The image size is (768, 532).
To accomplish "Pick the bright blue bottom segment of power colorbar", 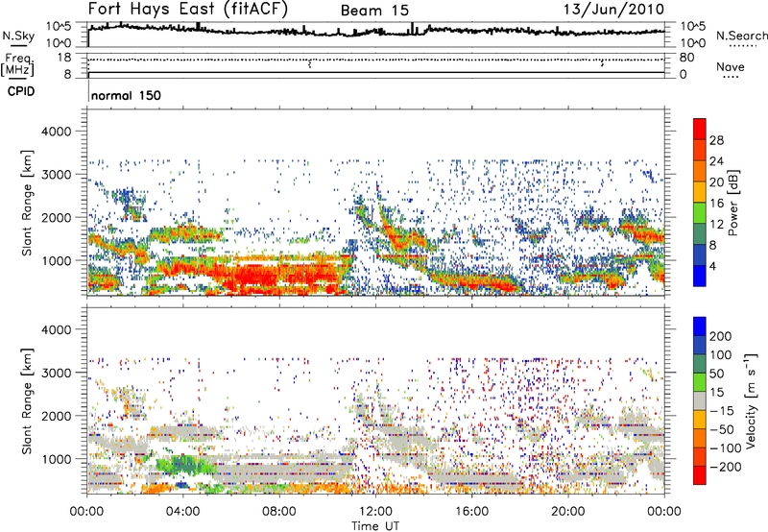I will pyautogui.click(x=700, y=277).
